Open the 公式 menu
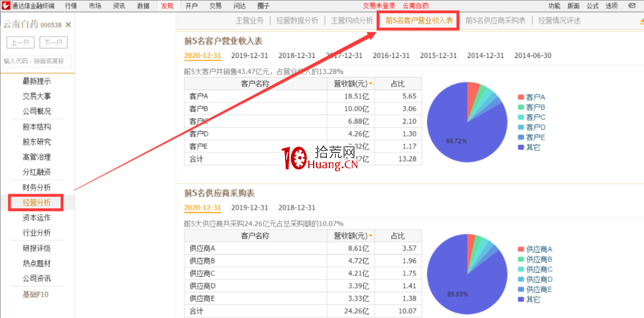 (592, 6)
